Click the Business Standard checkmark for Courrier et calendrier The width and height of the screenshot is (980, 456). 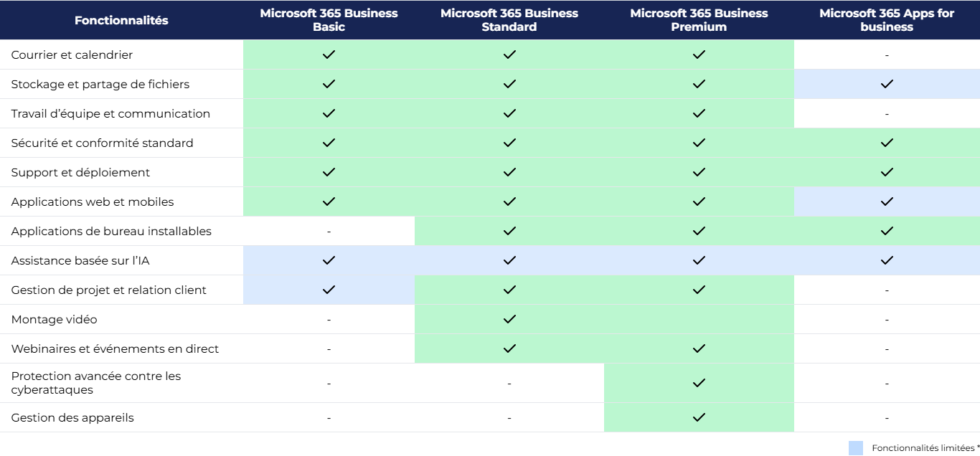[x=509, y=54]
